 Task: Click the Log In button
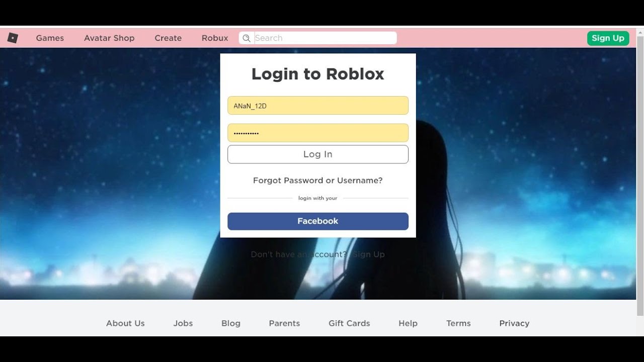tap(318, 154)
